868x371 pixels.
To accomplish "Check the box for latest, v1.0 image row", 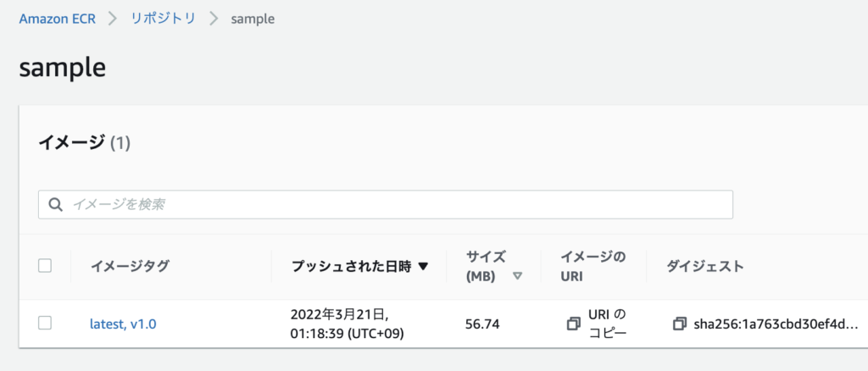I will coord(45,323).
